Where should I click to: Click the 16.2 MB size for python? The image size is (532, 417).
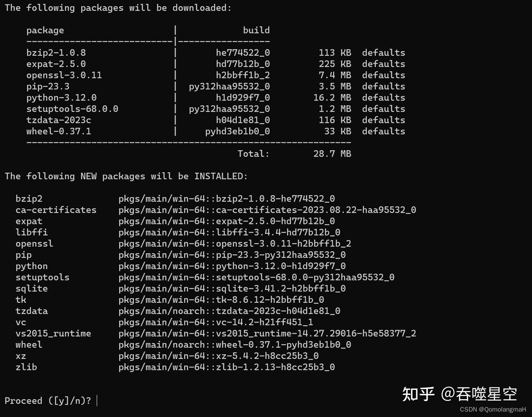click(x=332, y=98)
